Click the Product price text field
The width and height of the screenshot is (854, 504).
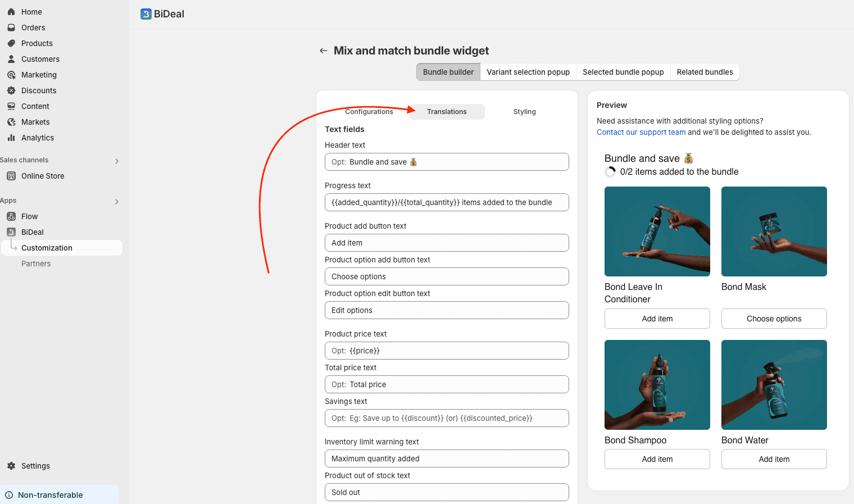[x=447, y=351]
